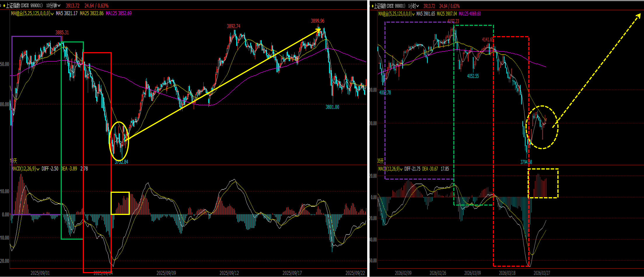Click DIFF -2.50 MACD value
Image resolution: width=644 pixels, height=277 pixels.
tap(50, 169)
